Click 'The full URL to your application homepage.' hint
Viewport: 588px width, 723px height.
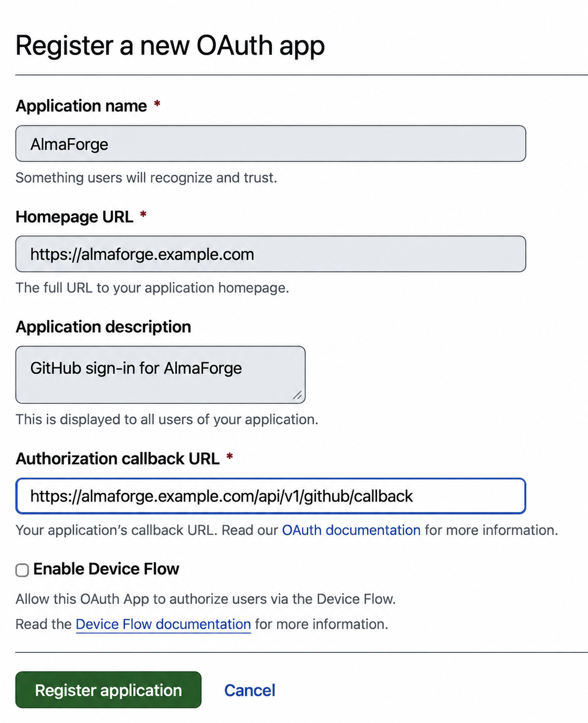pos(152,288)
